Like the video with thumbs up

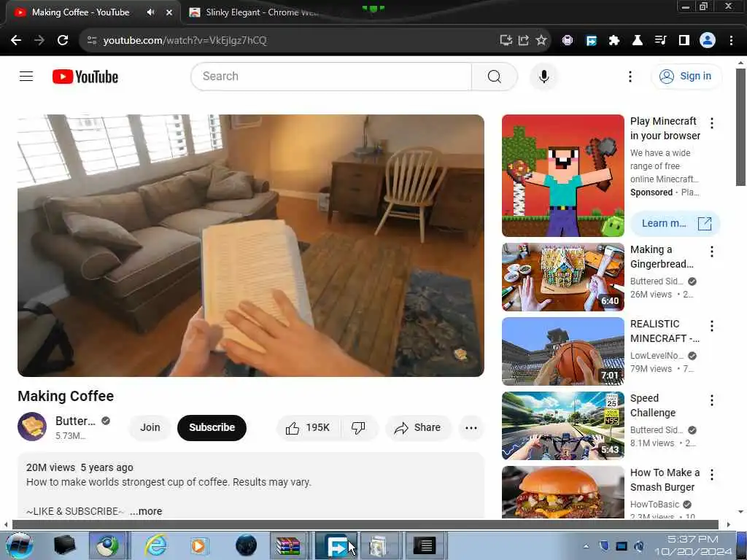[x=307, y=427]
